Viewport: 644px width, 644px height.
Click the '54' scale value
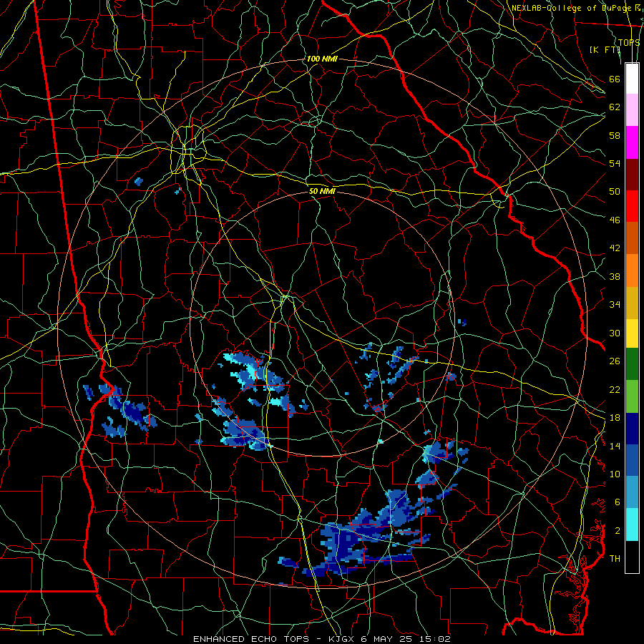(615, 163)
